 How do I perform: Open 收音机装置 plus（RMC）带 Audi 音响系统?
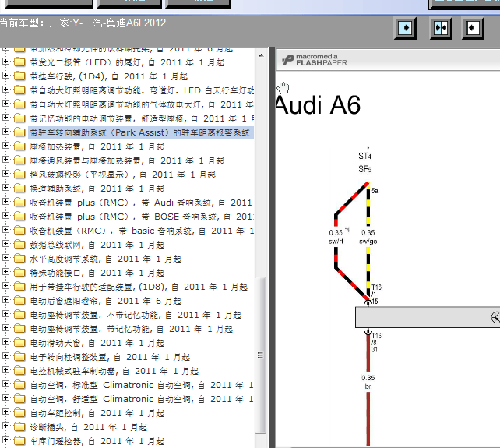pyautogui.click(x=141, y=203)
